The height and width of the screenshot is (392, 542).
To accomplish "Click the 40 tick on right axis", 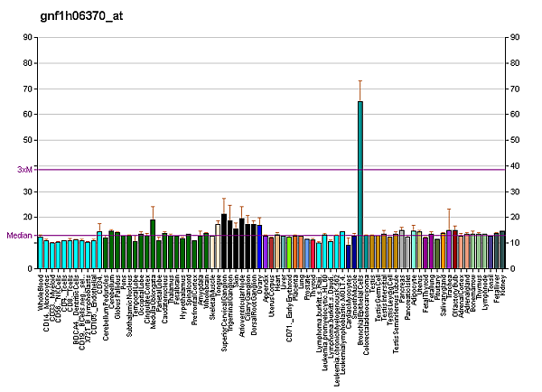I will coord(514,166).
